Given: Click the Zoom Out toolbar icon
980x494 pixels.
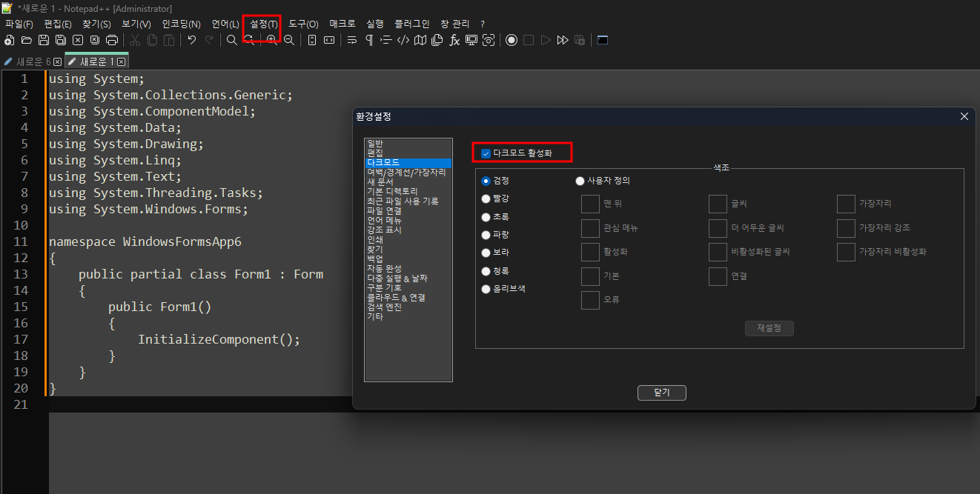Looking at the screenshot, I should click(x=289, y=40).
